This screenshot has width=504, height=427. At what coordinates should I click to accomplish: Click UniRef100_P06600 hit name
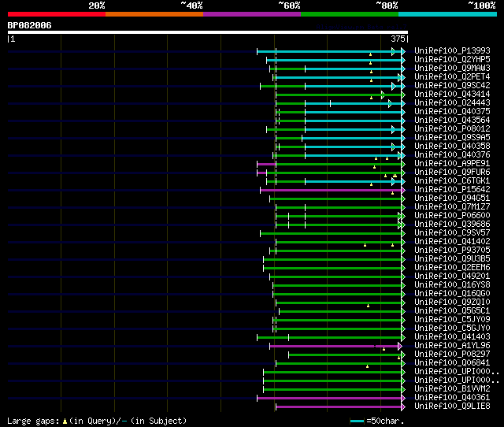[x=452, y=216]
